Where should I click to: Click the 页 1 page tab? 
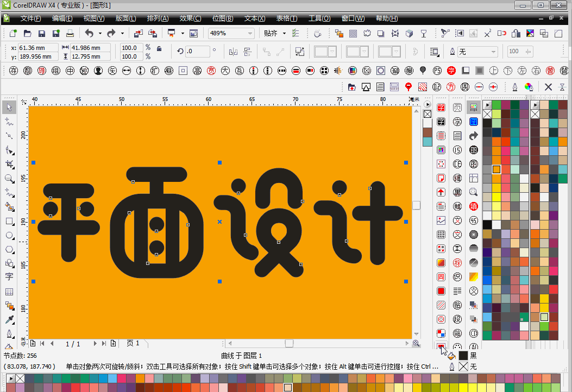pos(133,343)
